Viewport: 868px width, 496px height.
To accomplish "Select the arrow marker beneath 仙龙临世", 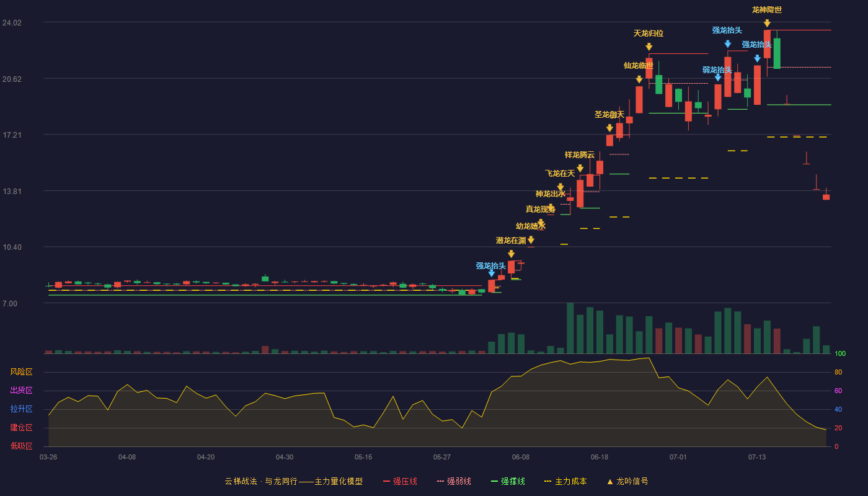I will (639, 79).
